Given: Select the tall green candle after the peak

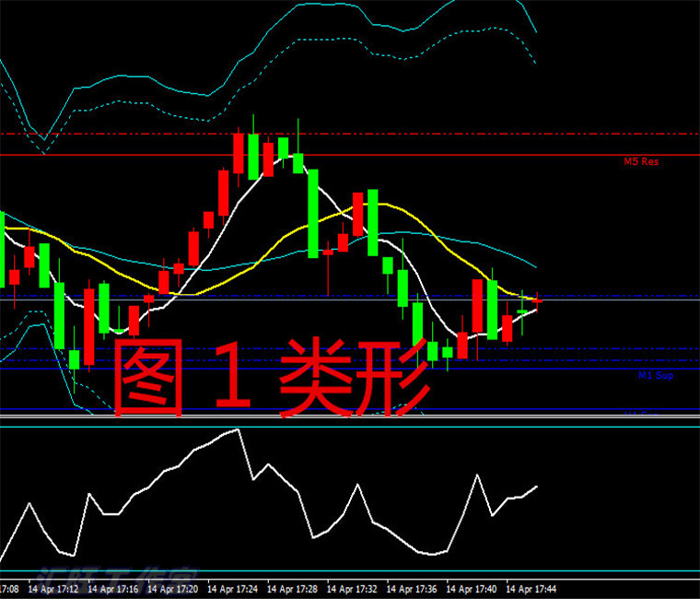Looking at the screenshot, I should (x=313, y=212).
